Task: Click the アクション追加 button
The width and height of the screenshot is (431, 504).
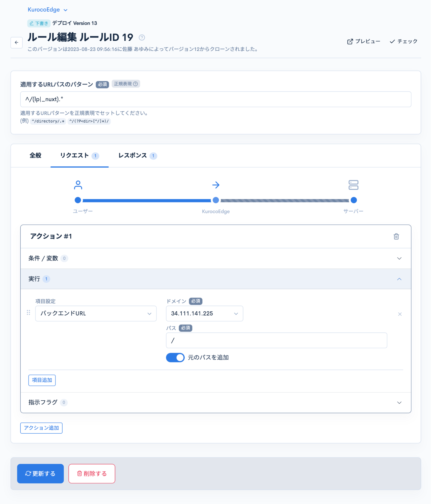Action: [x=41, y=428]
